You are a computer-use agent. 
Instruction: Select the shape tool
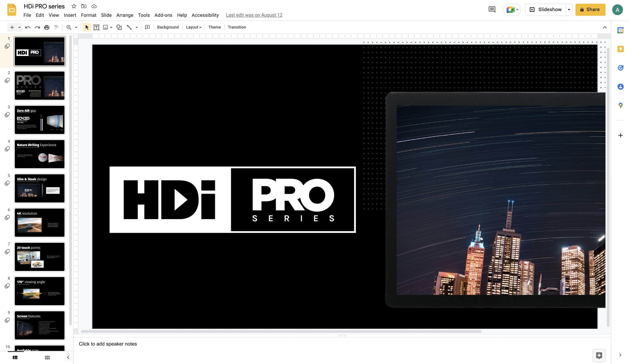(x=119, y=27)
